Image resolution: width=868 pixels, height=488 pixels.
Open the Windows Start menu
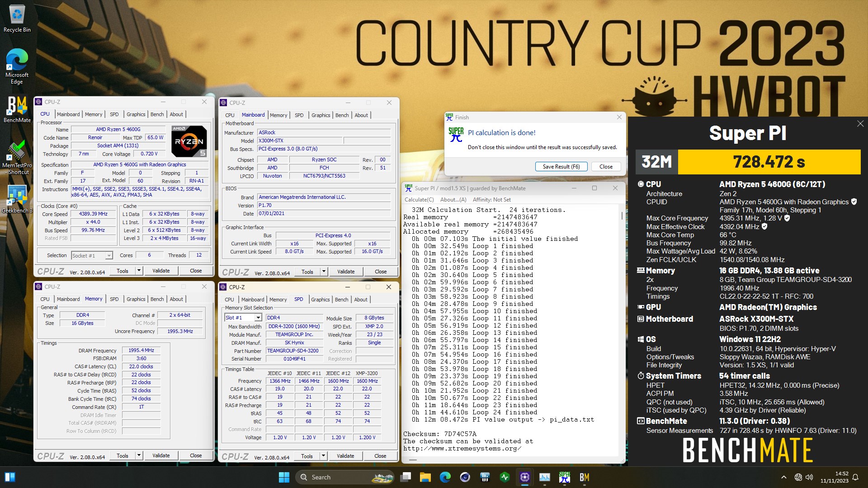pyautogui.click(x=284, y=477)
